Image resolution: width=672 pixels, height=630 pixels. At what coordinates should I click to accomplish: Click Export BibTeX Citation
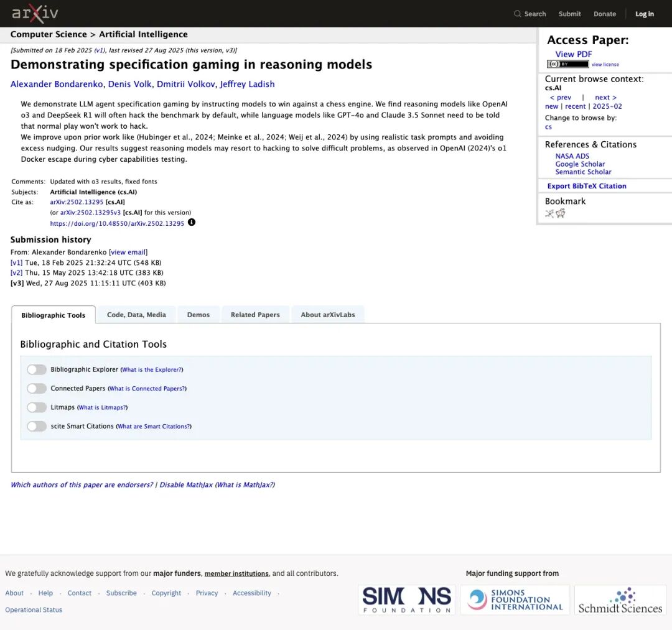pyautogui.click(x=587, y=186)
